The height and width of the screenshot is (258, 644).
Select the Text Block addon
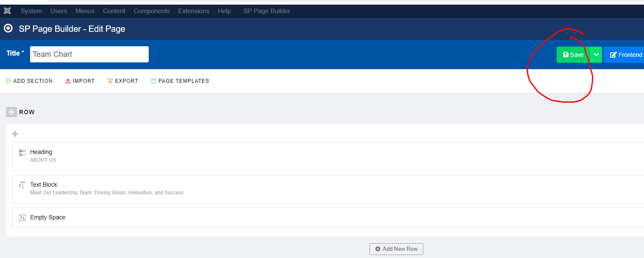328,189
